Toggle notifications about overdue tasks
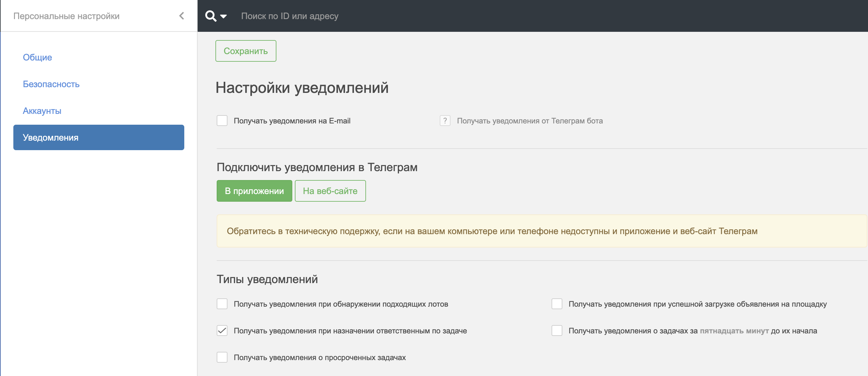Viewport: 868px width, 376px height. coord(222,357)
